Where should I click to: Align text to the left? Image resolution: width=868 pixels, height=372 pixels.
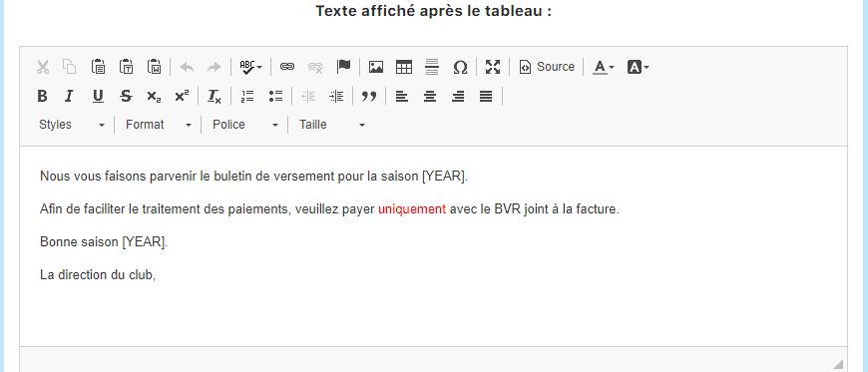point(401,97)
